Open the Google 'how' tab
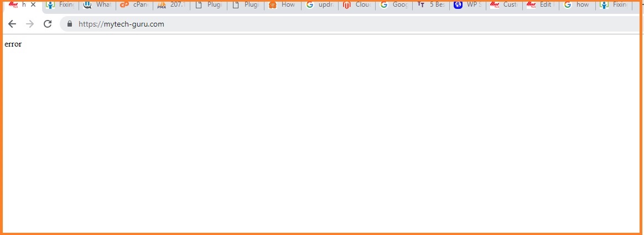This screenshot has width=644, height=235. (578, 5)
